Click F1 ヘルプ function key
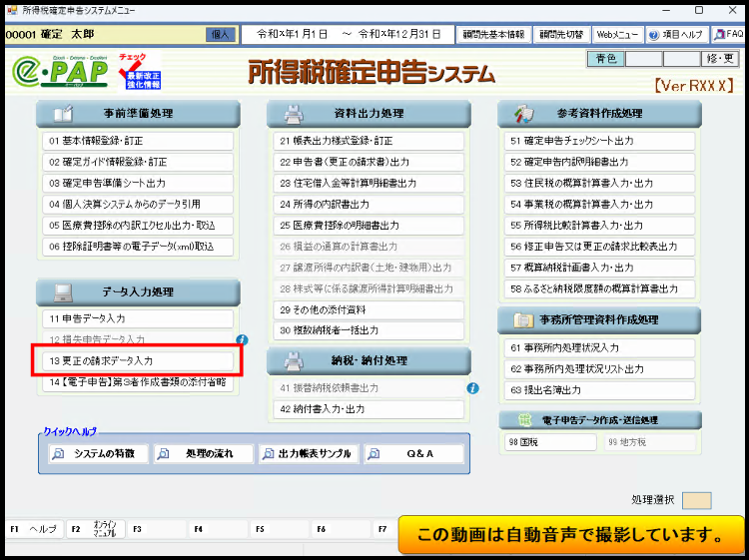This screenshot has width=749, height=560. [x=34, y=529]
